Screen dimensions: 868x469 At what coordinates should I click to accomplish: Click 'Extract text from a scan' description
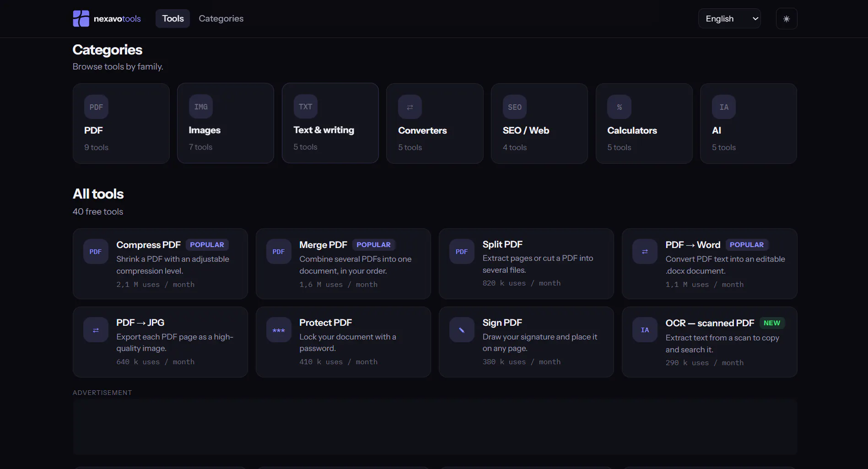(x=722, y=344)
